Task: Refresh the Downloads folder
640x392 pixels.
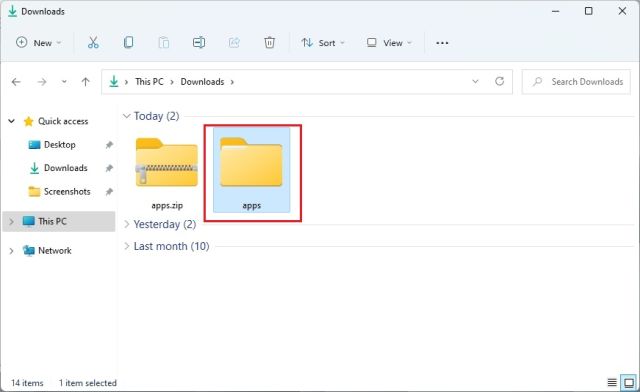Action: pos(499,81)
